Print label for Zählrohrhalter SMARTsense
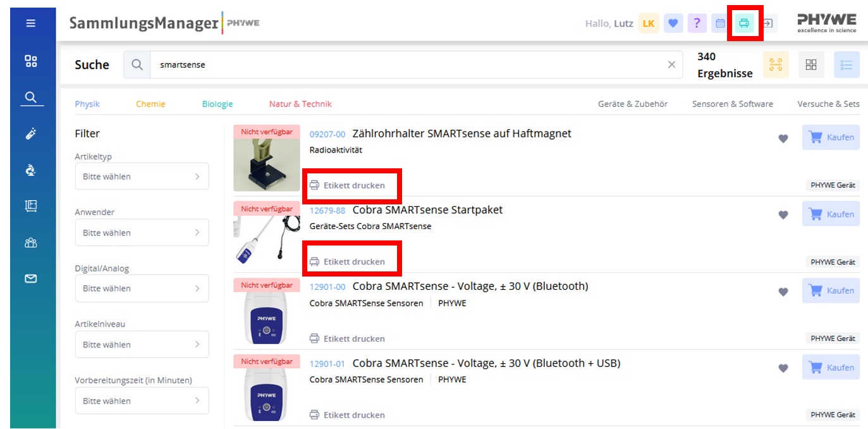This screenshot has height=429, width=868. point(347,185)
